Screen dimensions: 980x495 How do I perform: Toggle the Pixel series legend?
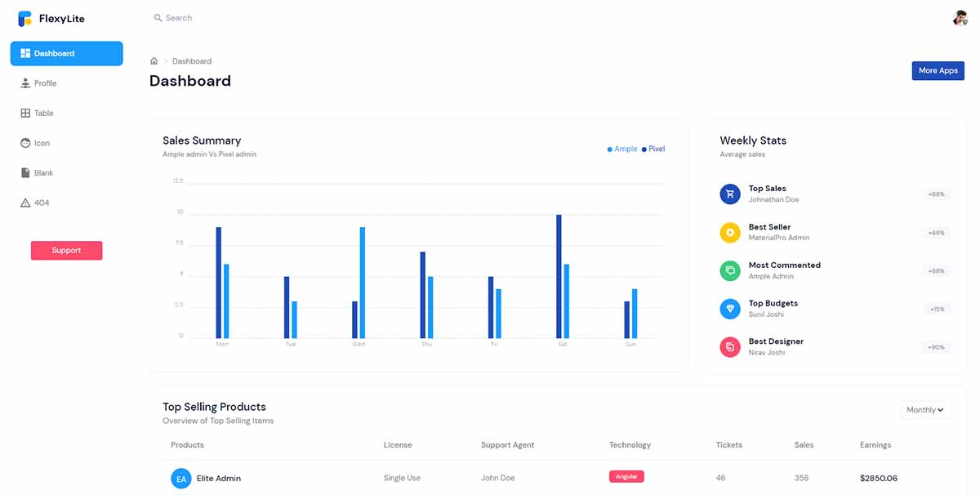point(654,149)
